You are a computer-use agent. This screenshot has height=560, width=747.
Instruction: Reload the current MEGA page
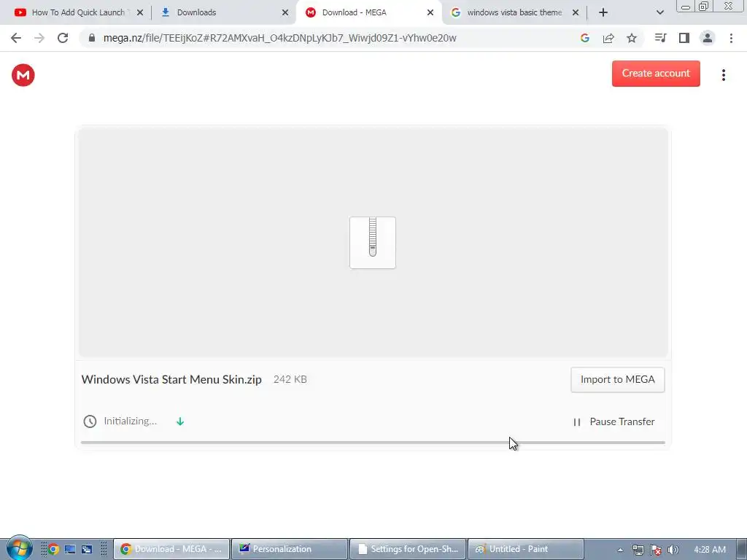coord(63,38)
